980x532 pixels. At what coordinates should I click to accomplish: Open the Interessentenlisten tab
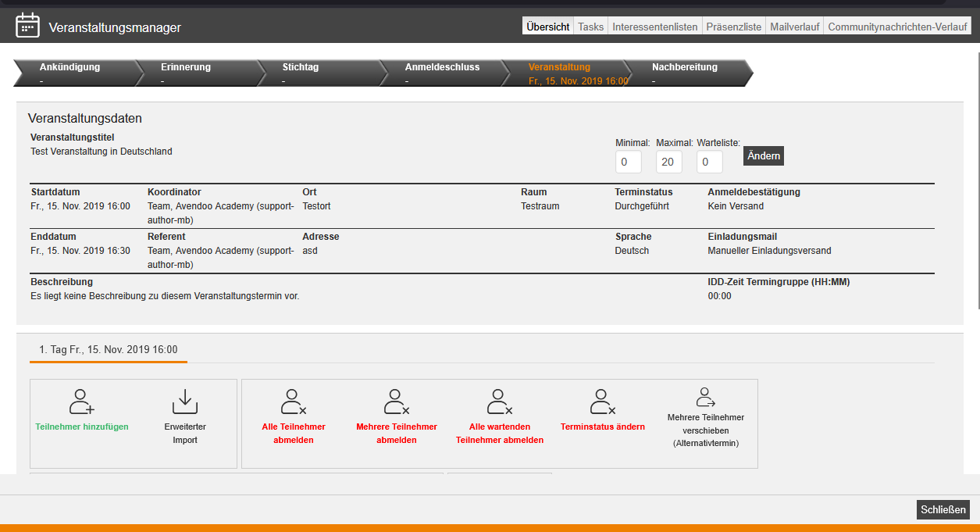click(x=654, y=27)
